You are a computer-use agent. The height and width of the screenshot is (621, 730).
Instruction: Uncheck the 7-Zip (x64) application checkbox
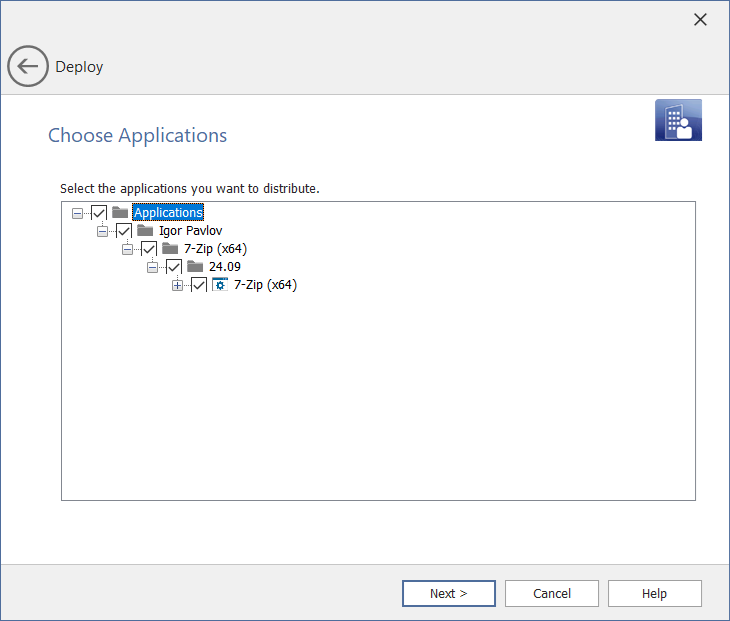199,285
